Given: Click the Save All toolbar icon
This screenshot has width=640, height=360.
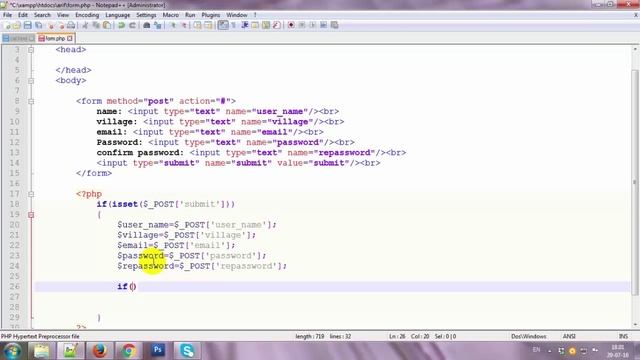Looking at the screenshot, I should (39, 25).
